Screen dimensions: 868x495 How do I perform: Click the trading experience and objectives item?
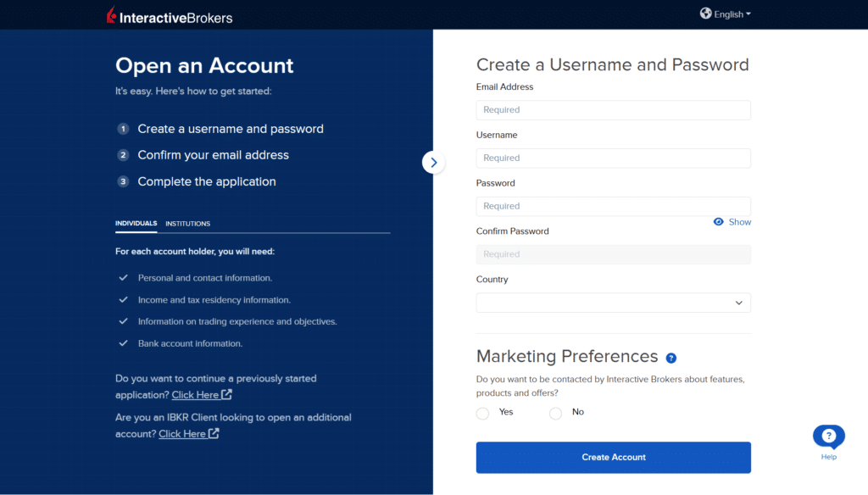pos(237,322)
